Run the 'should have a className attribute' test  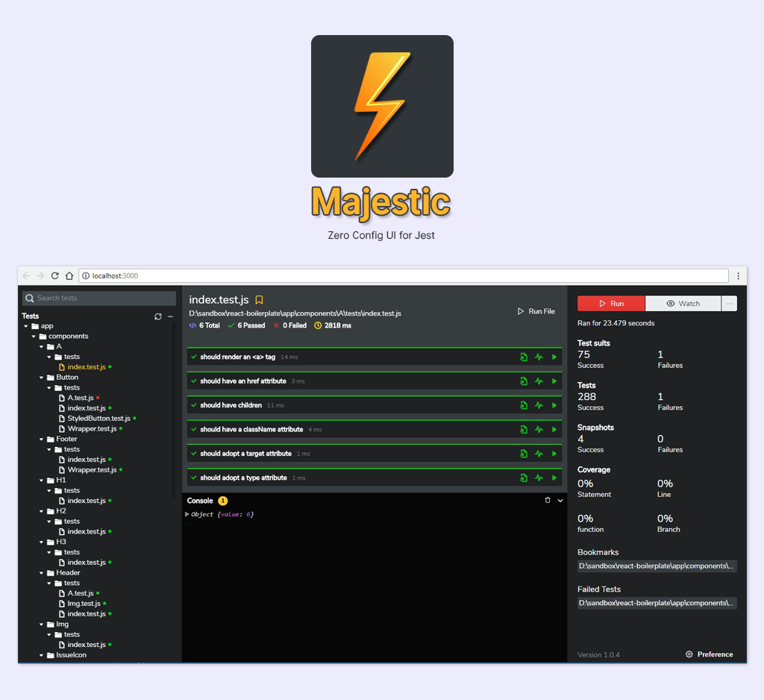(x=554, y=429)
